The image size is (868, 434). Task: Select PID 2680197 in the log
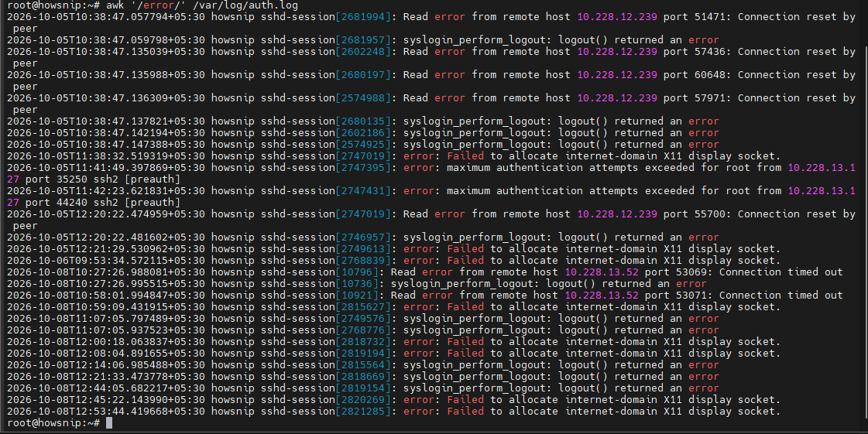[363, 74]
